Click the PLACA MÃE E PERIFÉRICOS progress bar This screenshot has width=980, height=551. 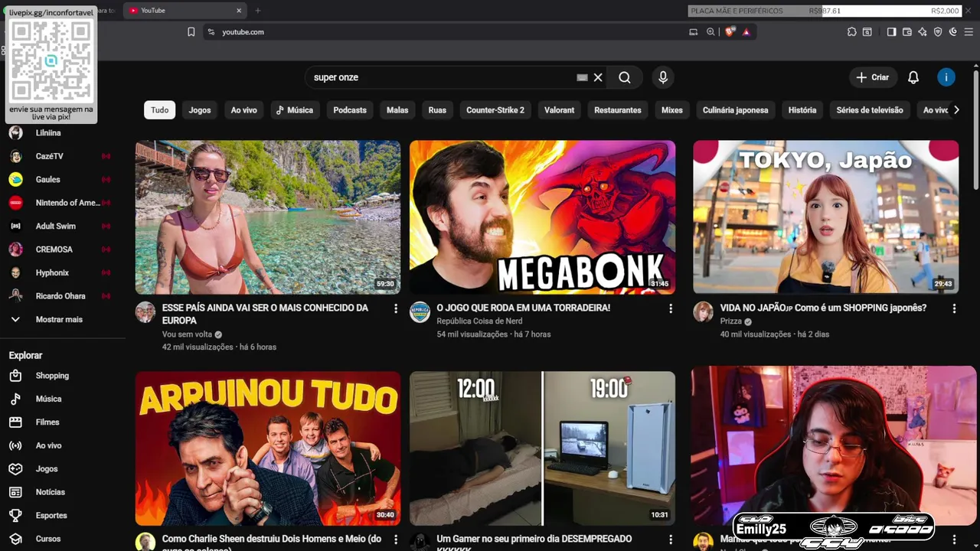point(825,11)
